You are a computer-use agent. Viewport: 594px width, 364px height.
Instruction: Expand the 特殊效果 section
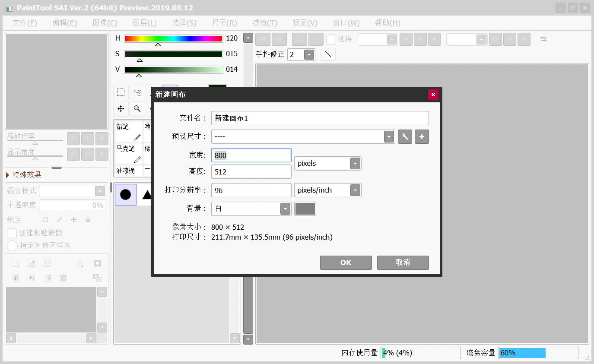tap(24, 175)
